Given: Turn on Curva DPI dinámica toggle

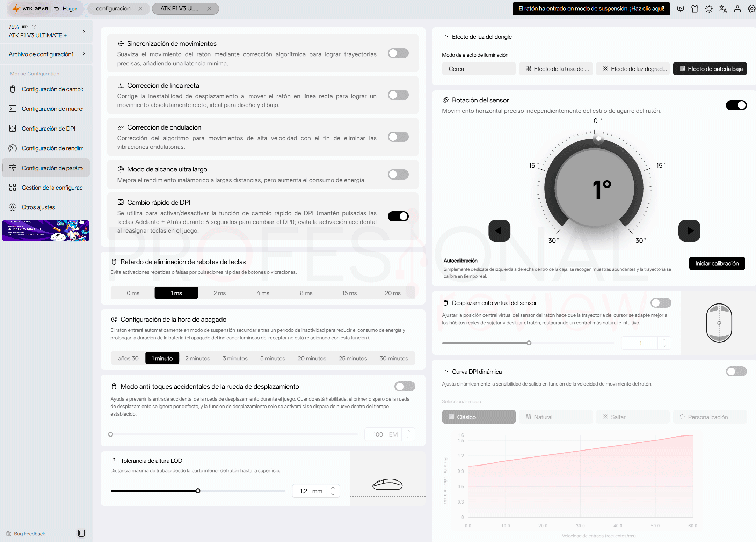Looking at the screenshot, I should [x=736, y=371].
